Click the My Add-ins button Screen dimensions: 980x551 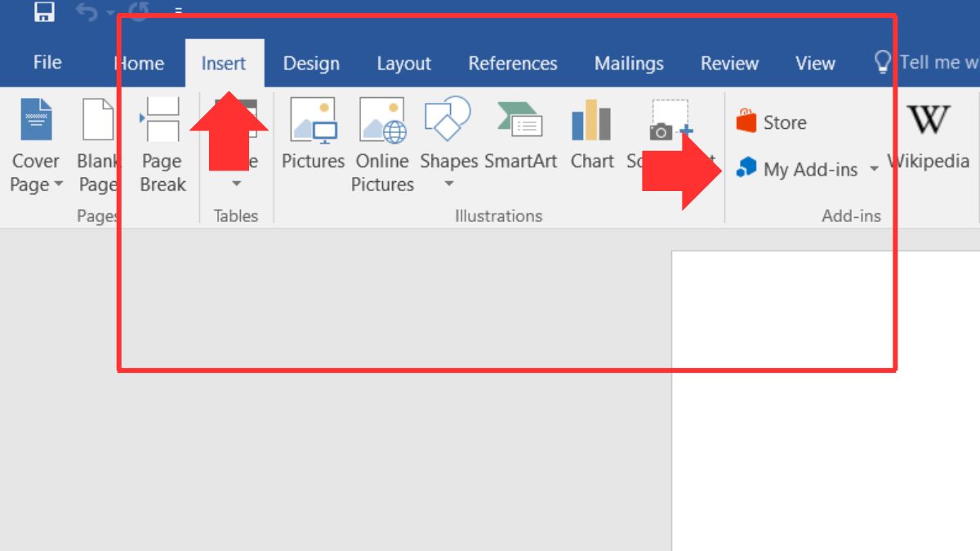[799, 170]
